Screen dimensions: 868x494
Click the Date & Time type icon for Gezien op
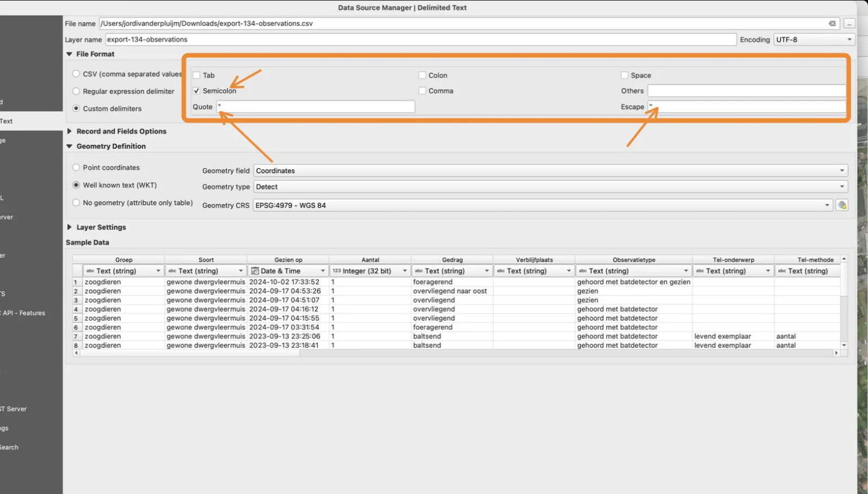coord(255,271)
